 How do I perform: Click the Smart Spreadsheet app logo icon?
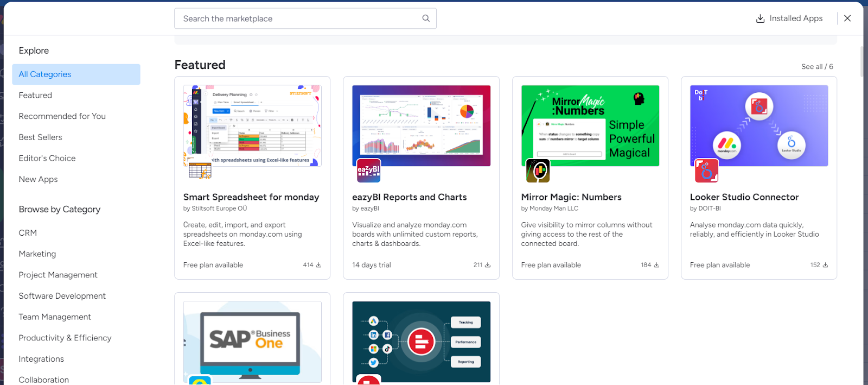(x=200, y=171)
